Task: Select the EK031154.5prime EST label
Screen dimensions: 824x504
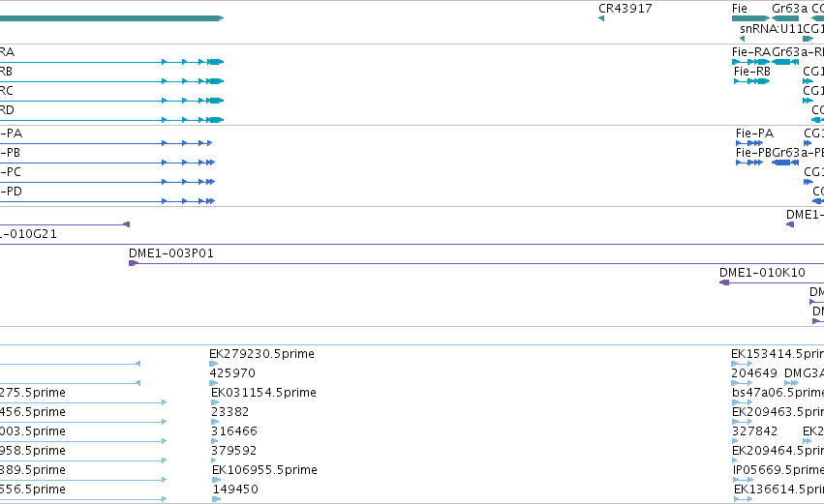Action: [263, 393]
